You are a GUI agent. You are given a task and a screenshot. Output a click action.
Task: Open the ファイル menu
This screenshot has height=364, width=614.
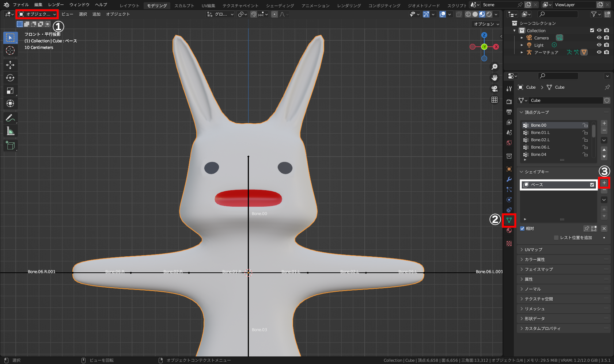21,5
